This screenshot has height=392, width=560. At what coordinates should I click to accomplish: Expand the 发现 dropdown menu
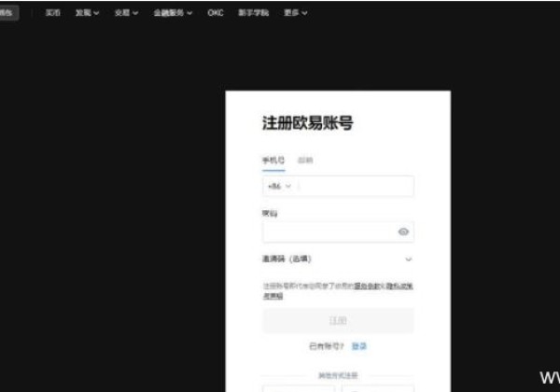click(87, 13)
